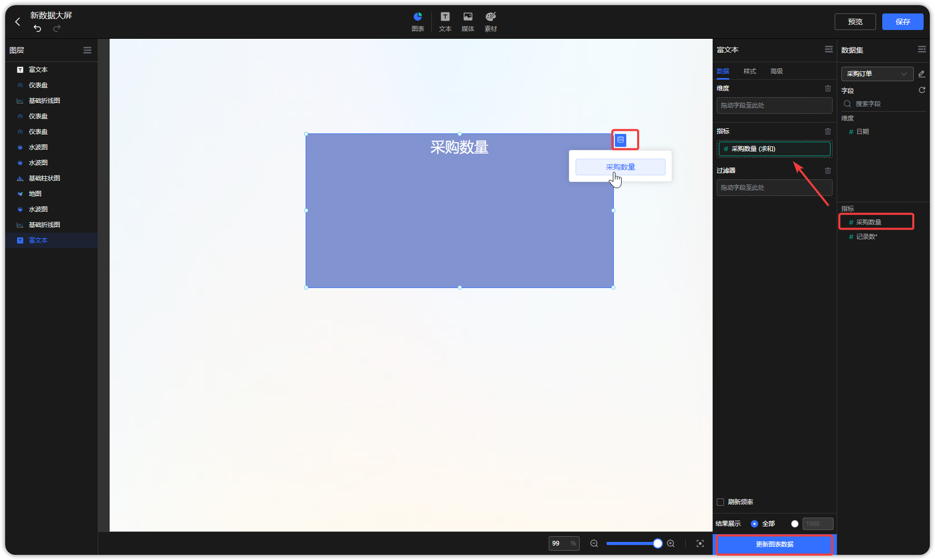935x560 pixels.
Task: Clear the 维度 section with trash icon
Action: point(828,88)
